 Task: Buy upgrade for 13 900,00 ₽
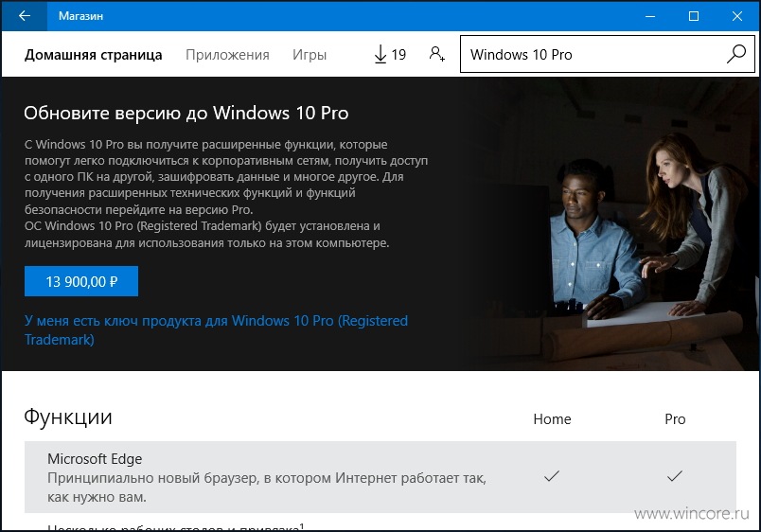tap(81, 281)
